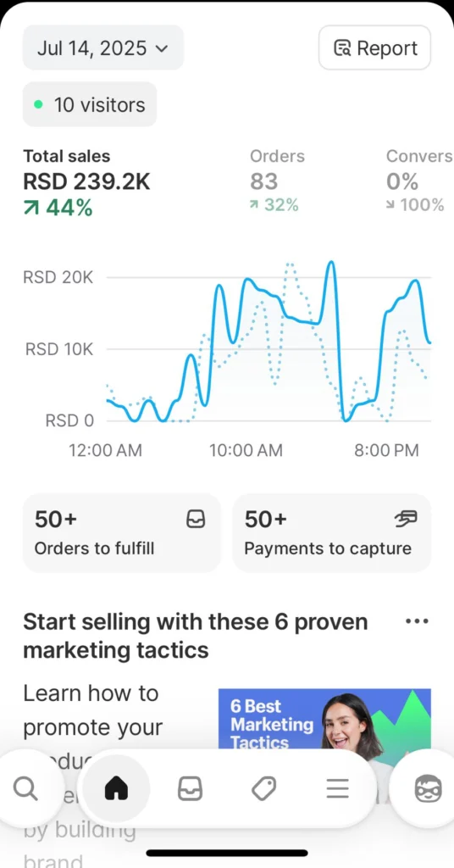This screenshot has height=868, width=454.
Task: Open the 10 visitors live view pill
Action: (90, 104)
